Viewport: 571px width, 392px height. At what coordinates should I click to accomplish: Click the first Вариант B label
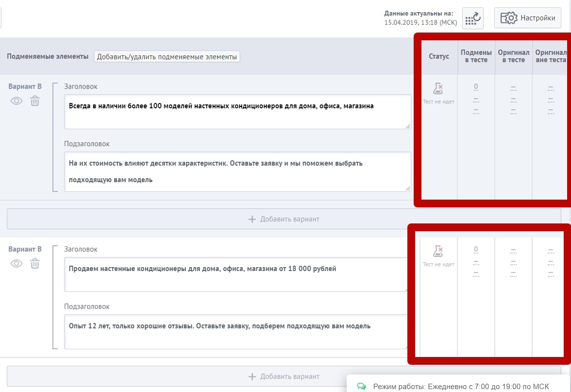tap(25, 86)
